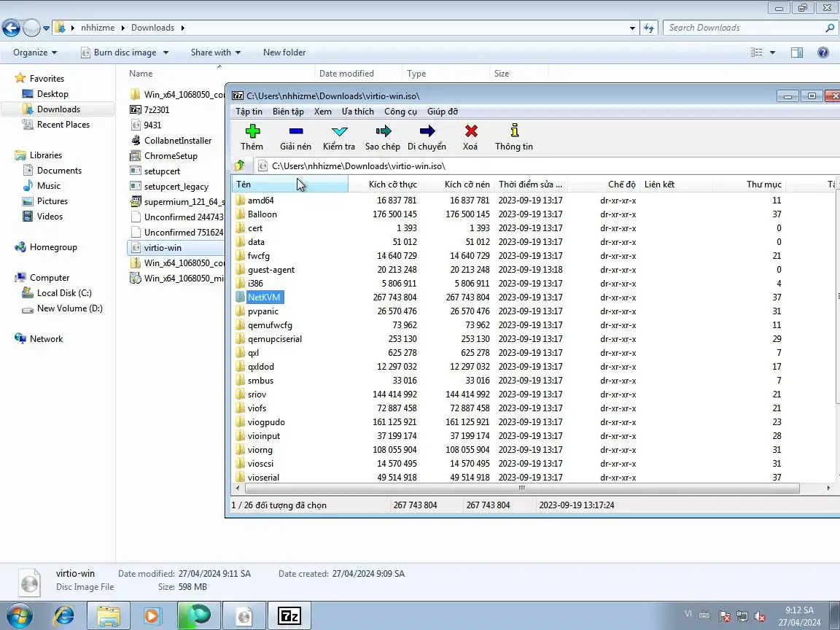Open Documents library in sidebar
The height and width of the screenshot is (630, 840).
point(59,171)
